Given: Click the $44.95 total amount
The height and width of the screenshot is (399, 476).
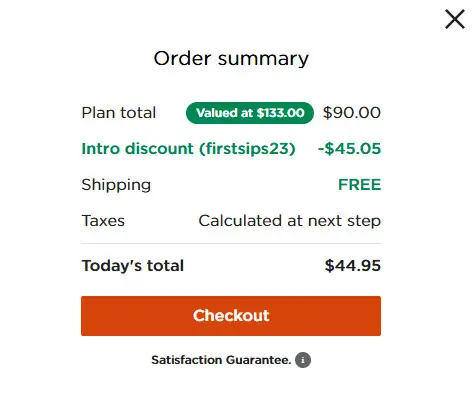Looking at the screenshot, I should tap(353, 266).
